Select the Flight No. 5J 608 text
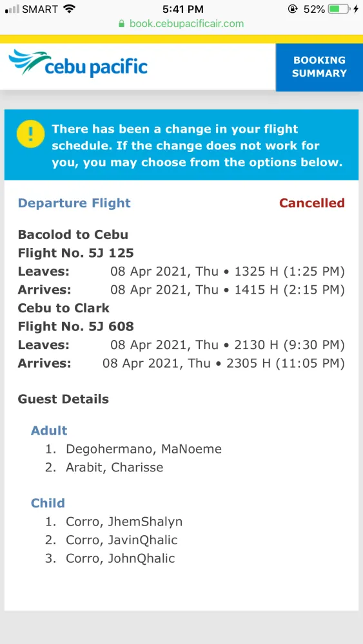Screen dimensions: 363x644 75,327
